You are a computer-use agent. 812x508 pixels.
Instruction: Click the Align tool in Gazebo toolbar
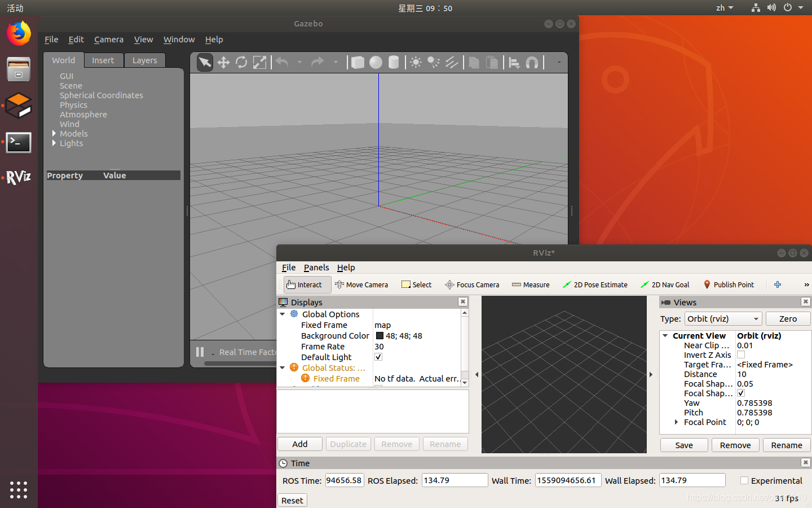coord(514,62)
